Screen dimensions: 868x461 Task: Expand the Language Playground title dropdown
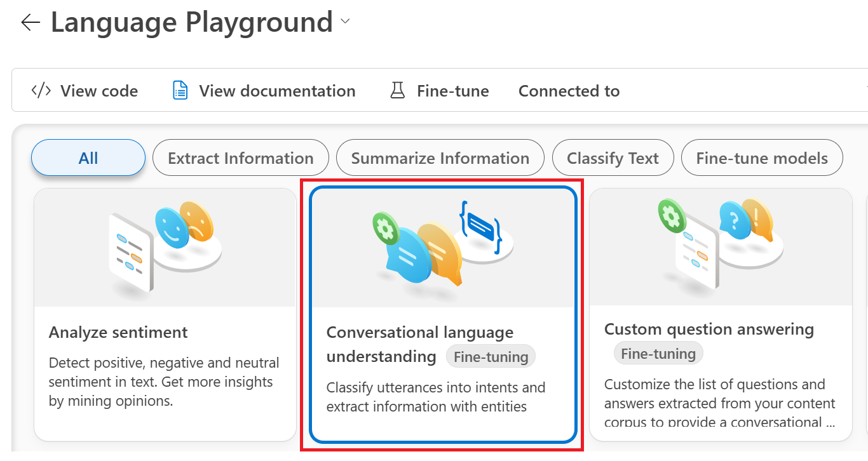tap(345, 22)
